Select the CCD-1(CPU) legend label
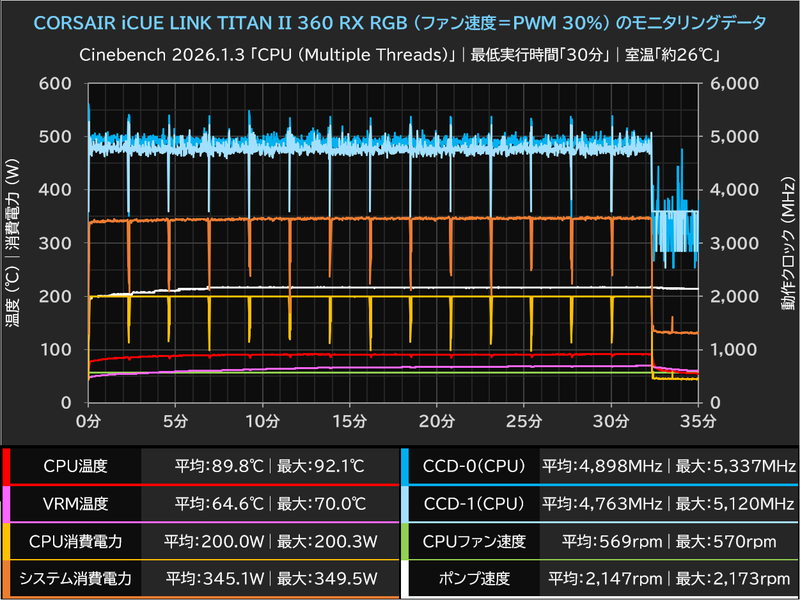This screenshot has height=600, width=800. tap(474, 504)
